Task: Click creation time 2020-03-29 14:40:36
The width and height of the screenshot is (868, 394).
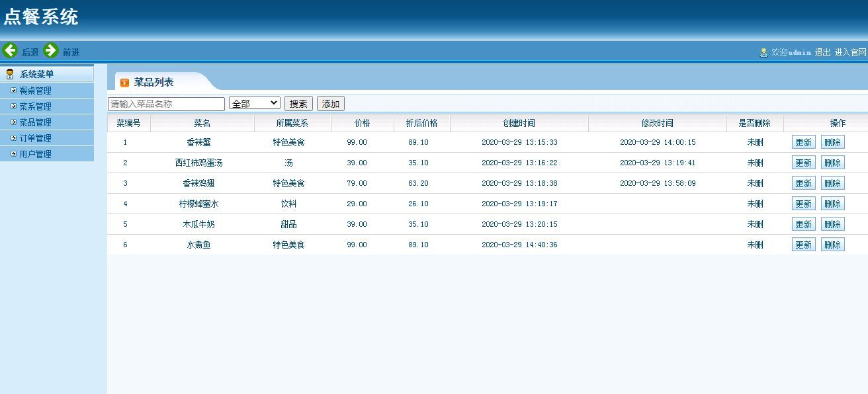Action: click(x=519, y=245)
